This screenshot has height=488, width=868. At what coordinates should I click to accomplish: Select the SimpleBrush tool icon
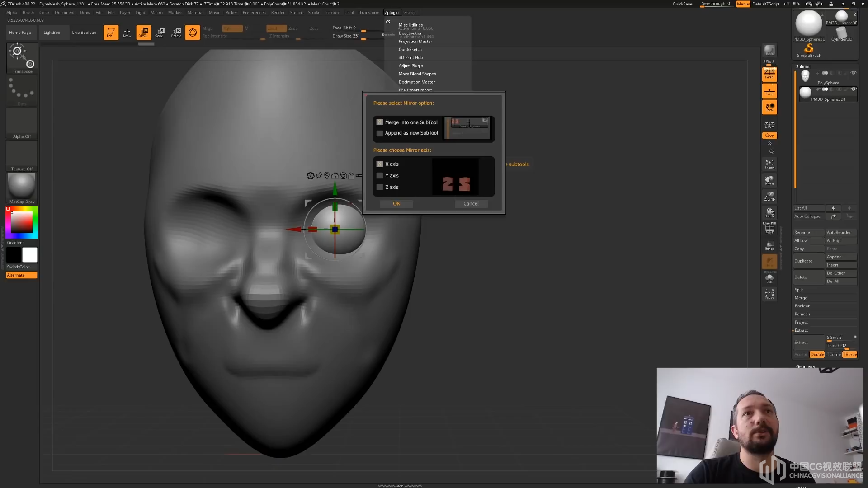tap(809, 50)
